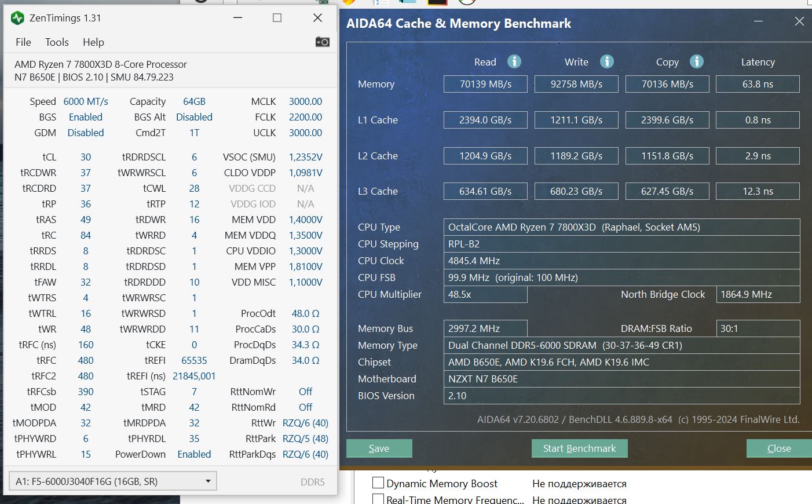Click the Cmd2T value 1T
The image size is (812, 504).
pos(194,133)
